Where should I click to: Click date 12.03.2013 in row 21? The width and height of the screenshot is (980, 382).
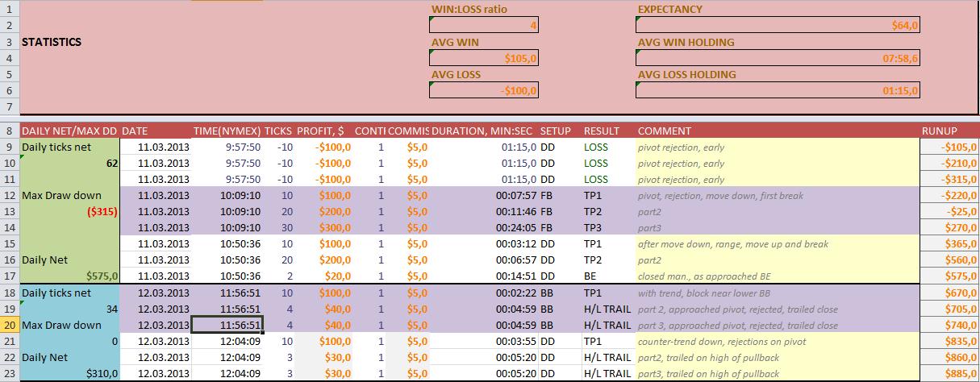click(156, 341)
